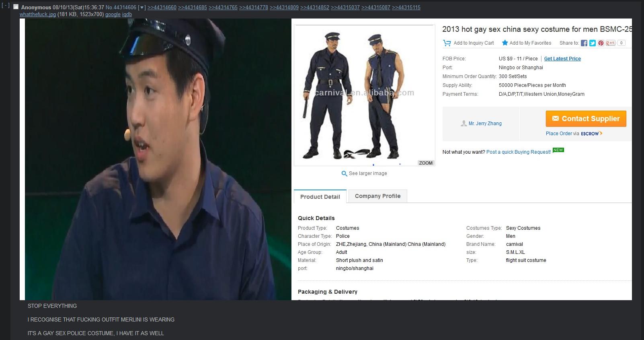Click the 'Packaging & Delivery' heading
Image resolution: width=644 pixels, height=340 pixels.
pyautogui.click(x=327, y=292)
